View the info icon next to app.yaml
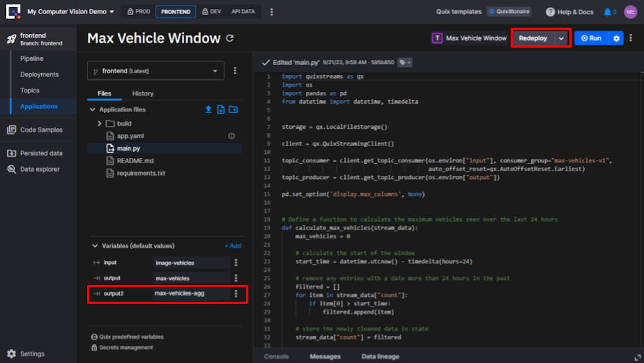Viewport: 644px width, 363px height. [231, 136]
